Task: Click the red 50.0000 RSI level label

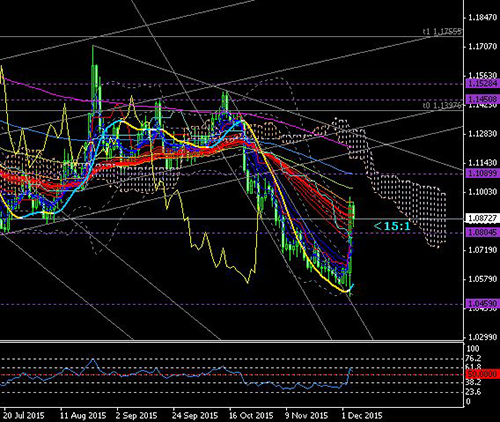Action: 483,374
